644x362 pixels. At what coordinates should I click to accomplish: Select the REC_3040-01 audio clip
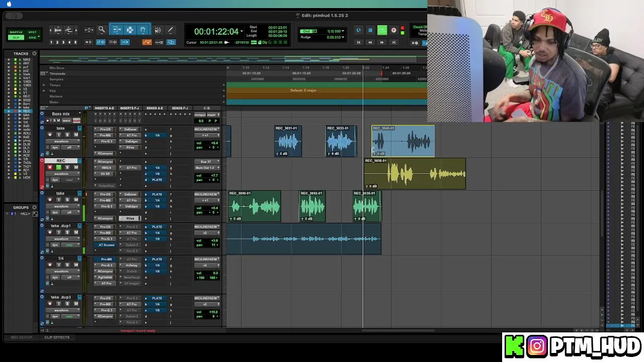pos(403,141)
